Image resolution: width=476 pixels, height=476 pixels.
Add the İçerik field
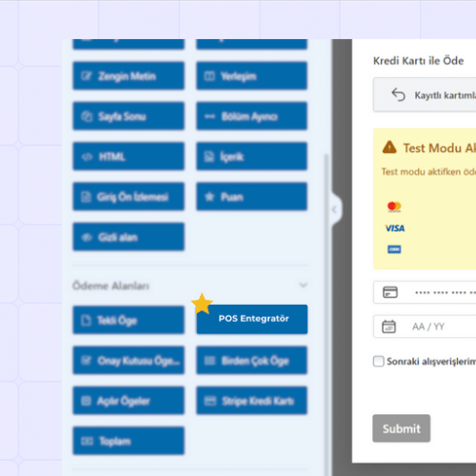251,156
